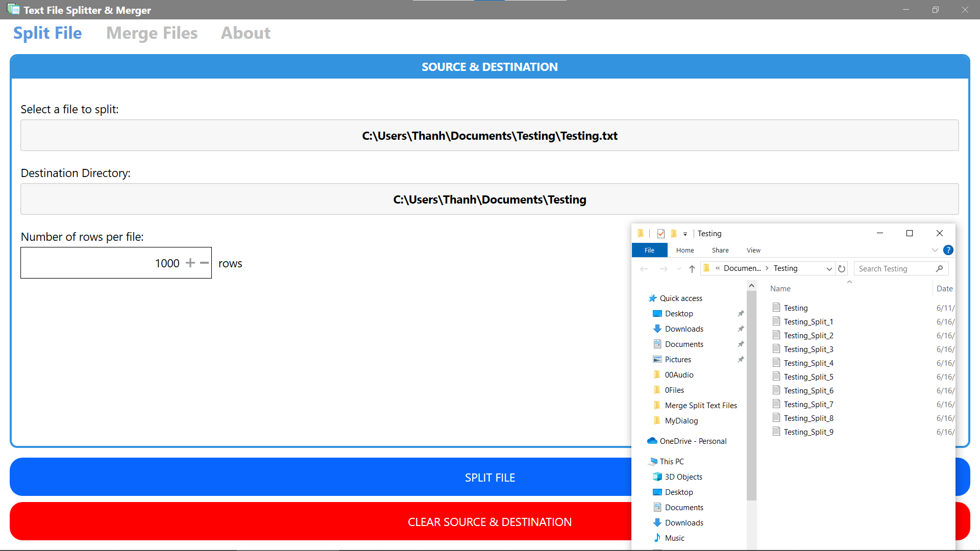Expand the Explorer ribbon chevron
The width and height of the screenshot is (980, 551).
[935, 250]
